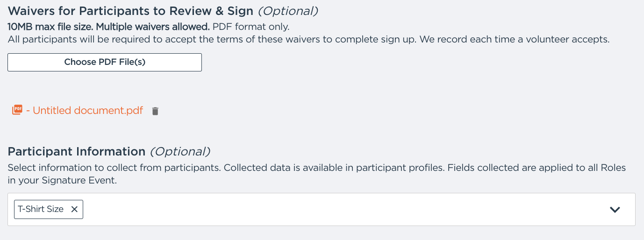Click the PDF format only note
The height and width of the screenshot is (240, 644).
pyautogui.click(x=251, y=27)
